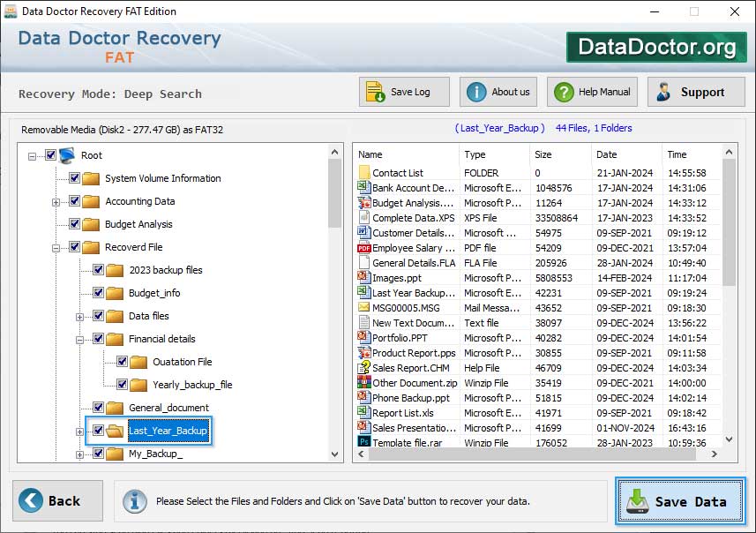Toggle Budget Analysis folder checkbox
The width and height of the screenshot is (756, 533).
[x=74, y=224]
